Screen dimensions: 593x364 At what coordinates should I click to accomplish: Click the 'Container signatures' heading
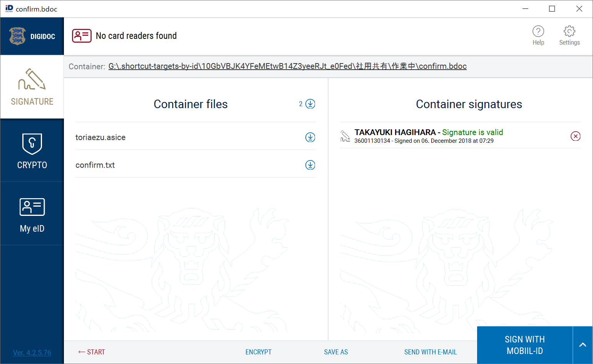pyautogui.click(x=469, y=104)
